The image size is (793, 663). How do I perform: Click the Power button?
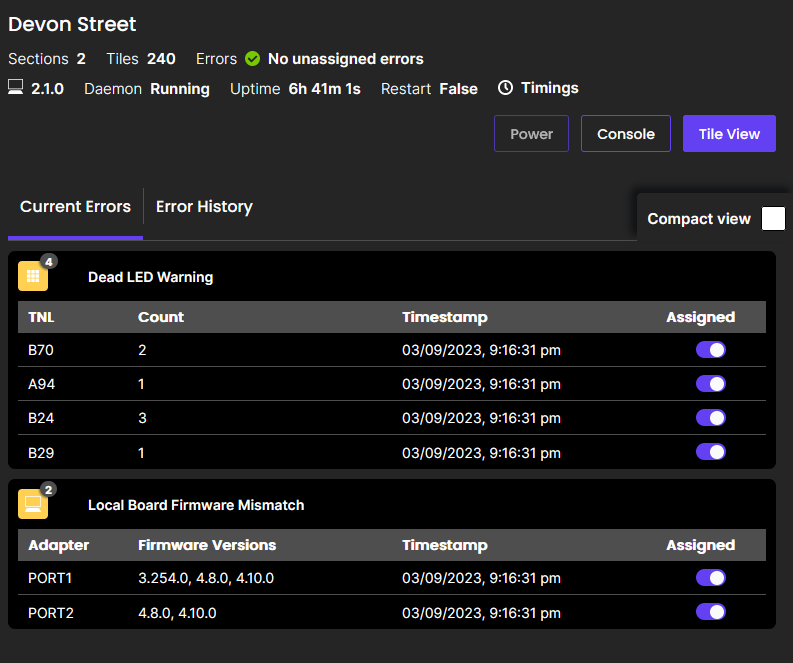(531, 134)
